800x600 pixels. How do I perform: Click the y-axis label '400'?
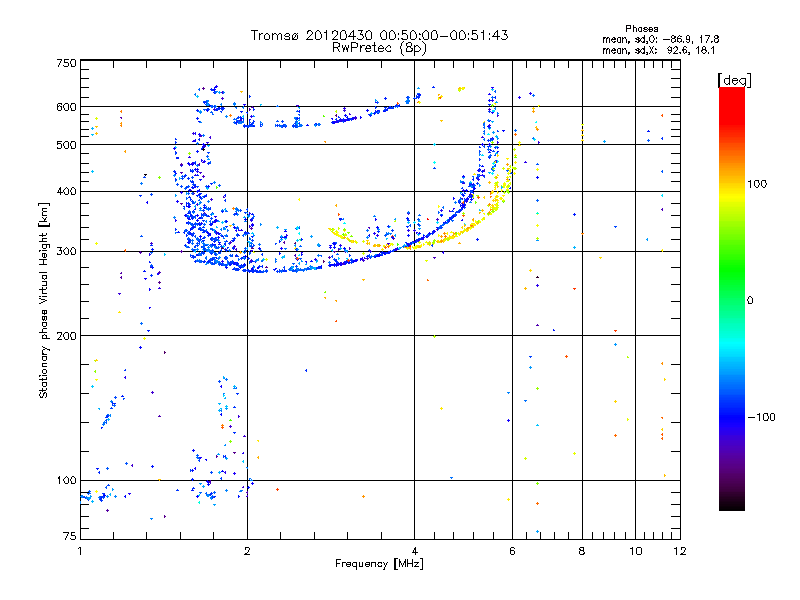tap(66, 191)
